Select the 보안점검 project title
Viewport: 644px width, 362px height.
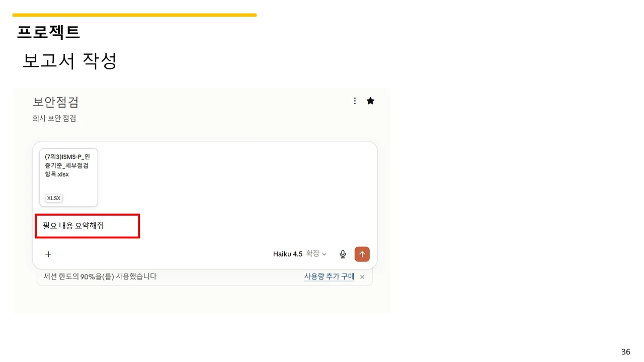56,102
